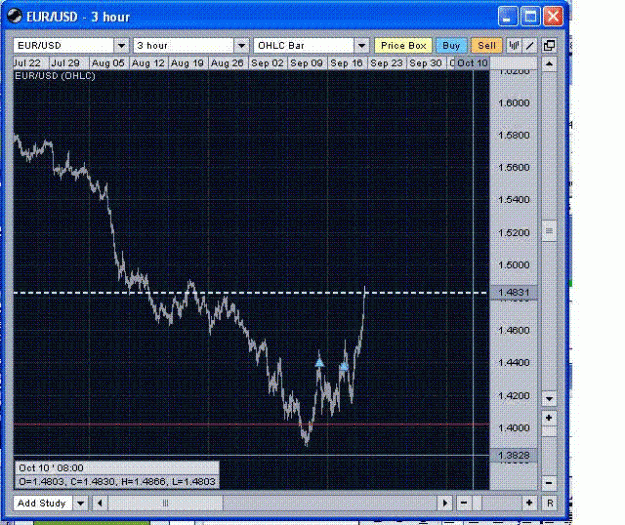Click the Sep 02 date label

(x=267, y=63)
